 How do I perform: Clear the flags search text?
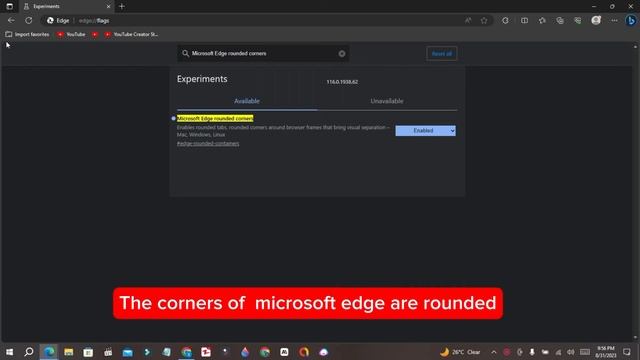(342, 53)
